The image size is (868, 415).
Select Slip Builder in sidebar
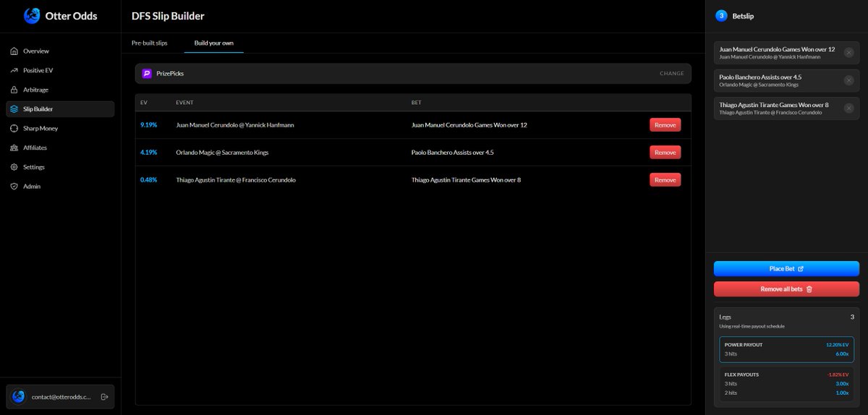point(60,109)
